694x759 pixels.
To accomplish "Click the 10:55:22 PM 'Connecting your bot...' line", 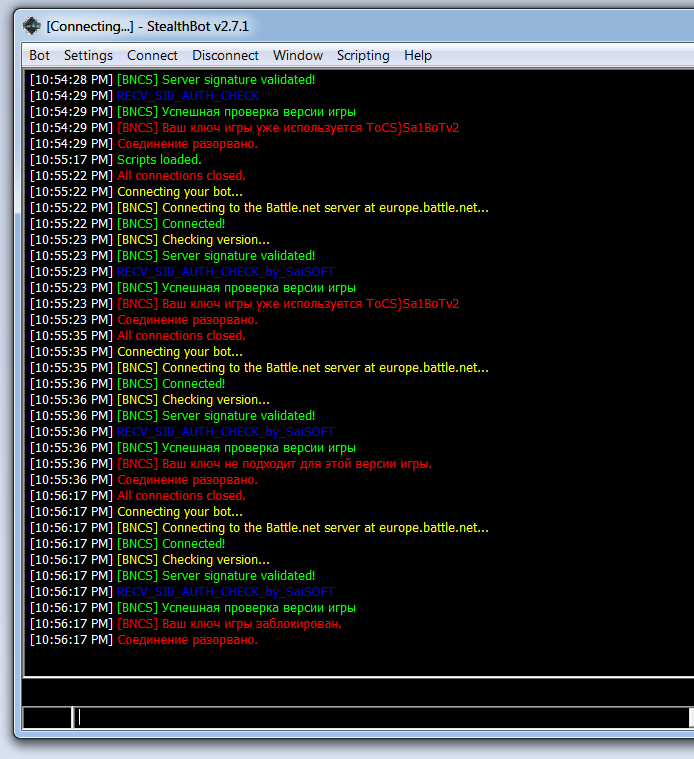I will pyautogui.click(x=136, y=192).
